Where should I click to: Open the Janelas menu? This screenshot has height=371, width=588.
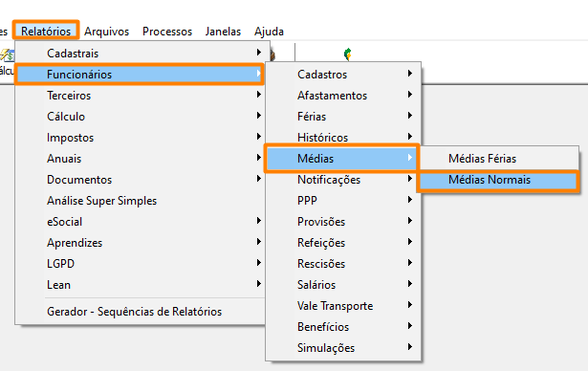223,32
